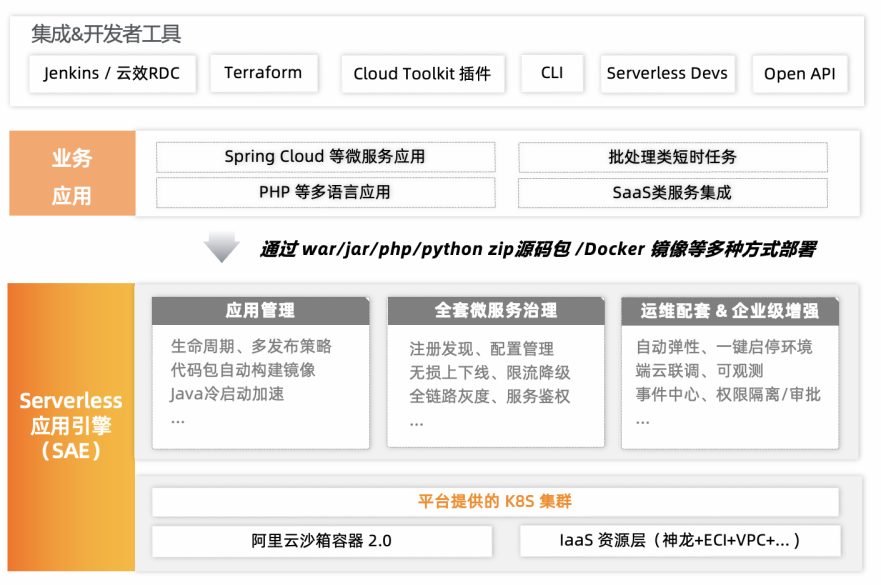Image resolution: width=881 pixels, height=585 pixels.
Task: Click the 无损上下线、限流降级 line
Action: [x=490, y=372]
